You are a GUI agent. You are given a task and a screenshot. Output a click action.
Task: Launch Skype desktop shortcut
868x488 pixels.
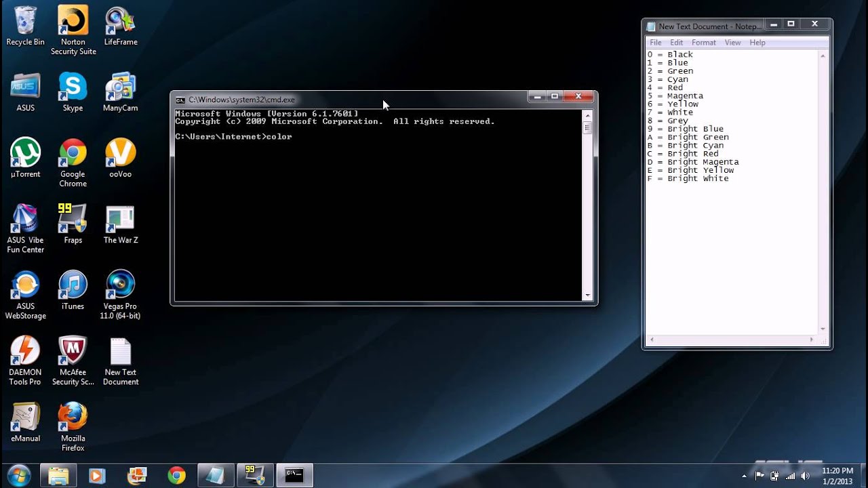coord(73,91)
